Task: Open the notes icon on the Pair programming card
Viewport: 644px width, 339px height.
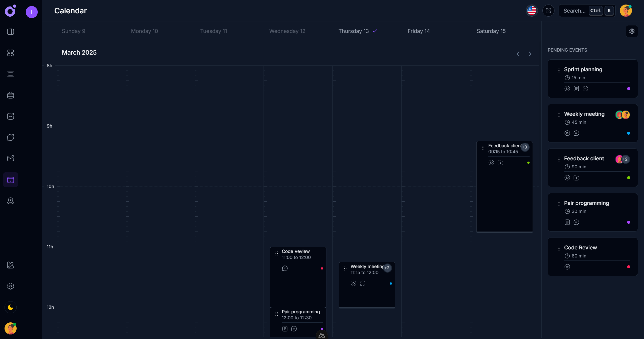Action: (x=567, y=222)
